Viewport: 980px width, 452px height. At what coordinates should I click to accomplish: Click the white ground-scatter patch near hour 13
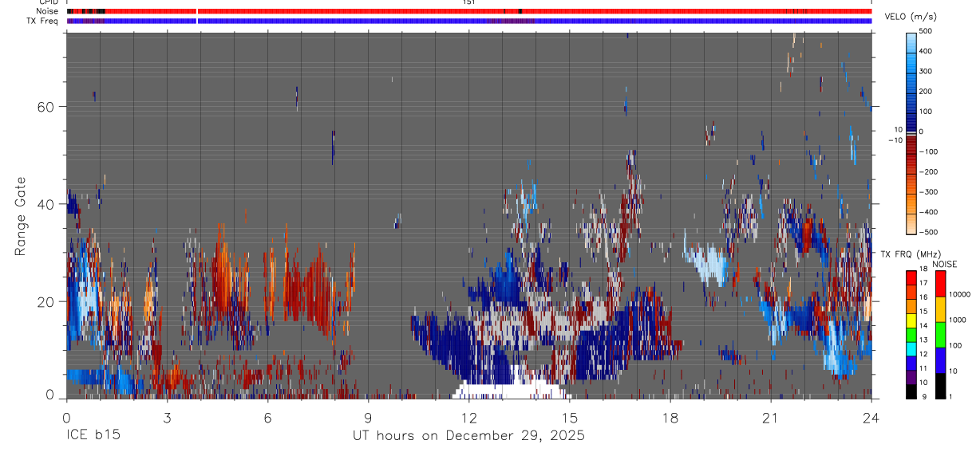click(x=512, y=391)
